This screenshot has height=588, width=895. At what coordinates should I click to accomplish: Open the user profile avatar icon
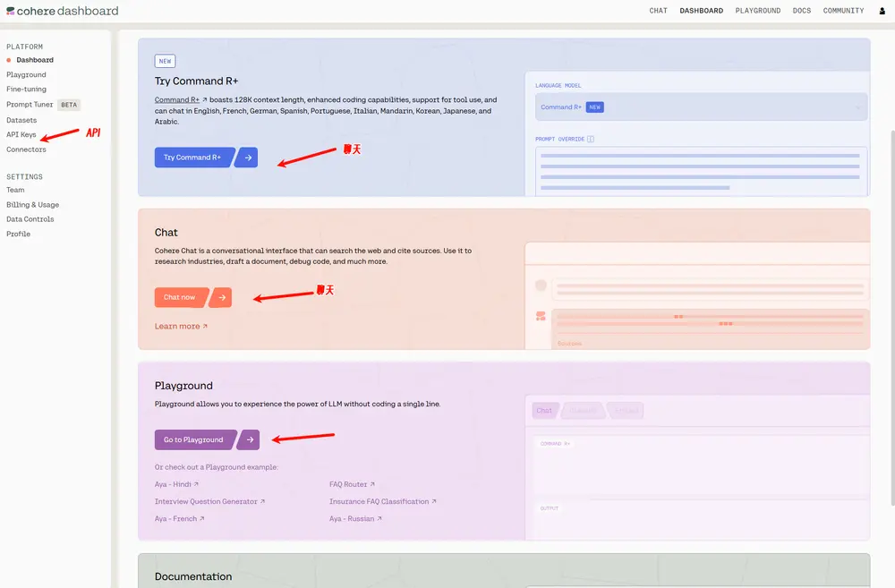click(x=882, y=11)
